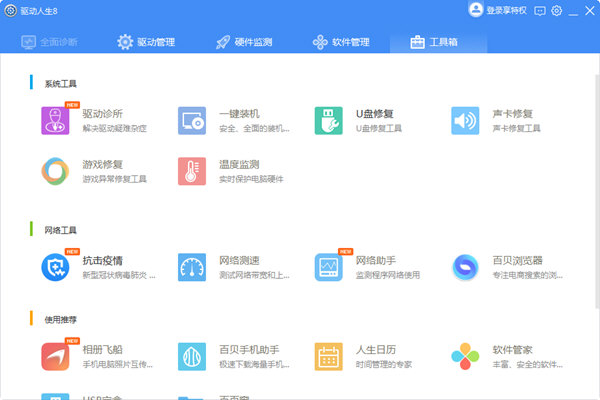This screenshot has height=400, width=600.
Task: Click the 时间管理的专家 description text
Action: (x=384, y=364)
